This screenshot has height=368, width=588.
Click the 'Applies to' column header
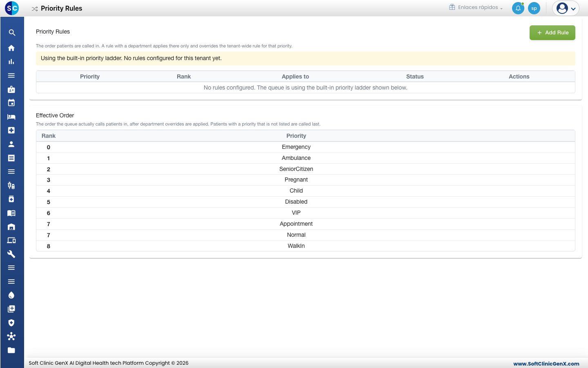click(295, 76)
